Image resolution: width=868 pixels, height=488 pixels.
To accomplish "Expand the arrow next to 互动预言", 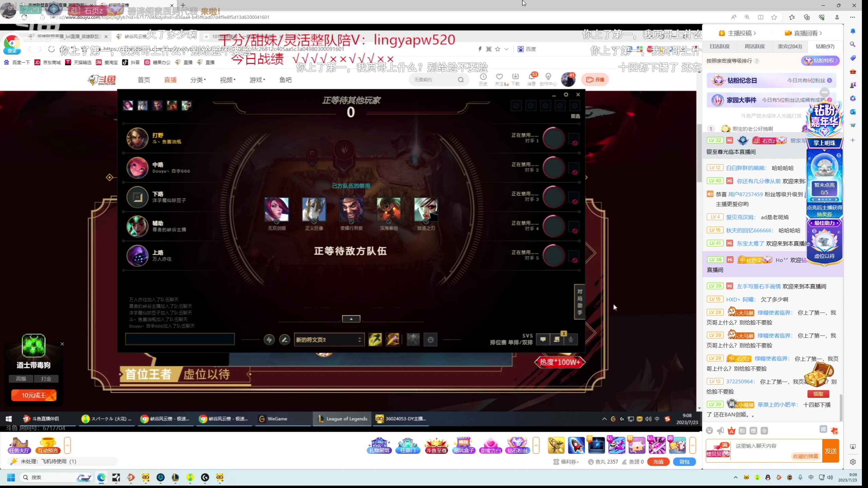I will 67,445.
